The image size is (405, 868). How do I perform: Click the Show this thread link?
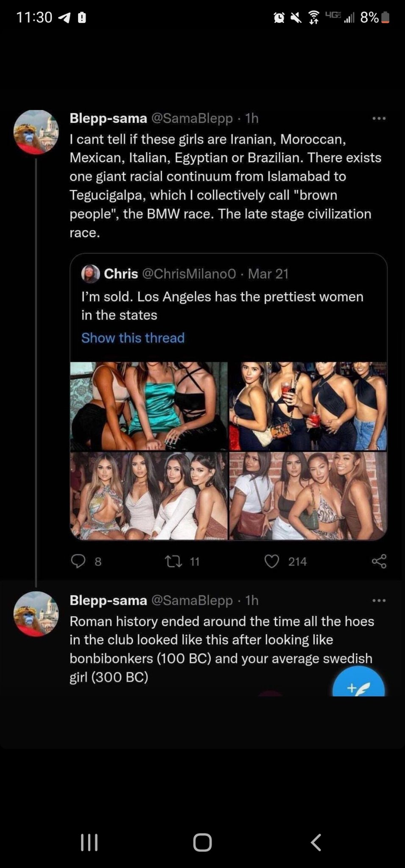[x=133, y=338]
